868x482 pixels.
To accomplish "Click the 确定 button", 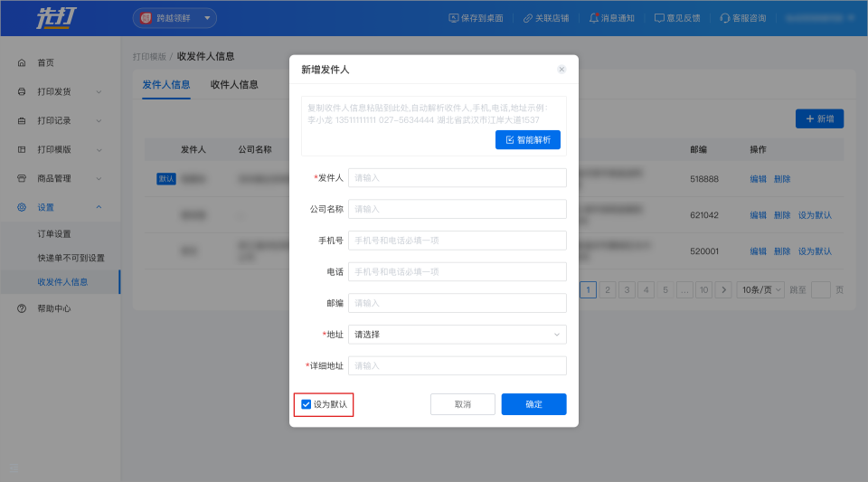I will click(533, 404).
